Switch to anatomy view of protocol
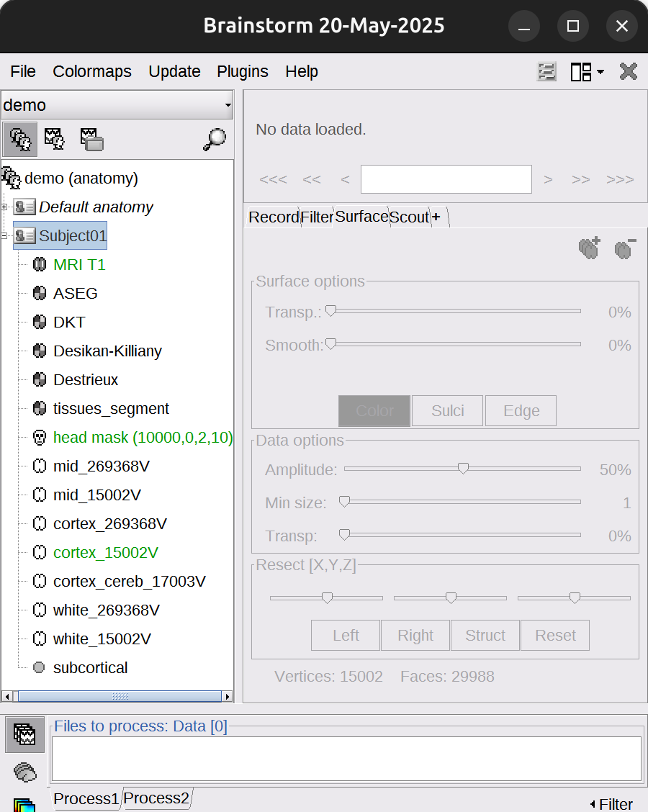The height and width of the screenshot is (812, 648). click(x=19, y=140)
